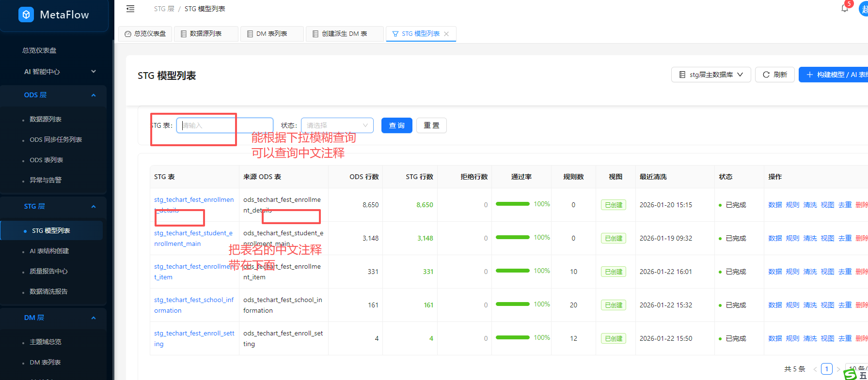Click the 刷新 refresh button

pos(774,75)
